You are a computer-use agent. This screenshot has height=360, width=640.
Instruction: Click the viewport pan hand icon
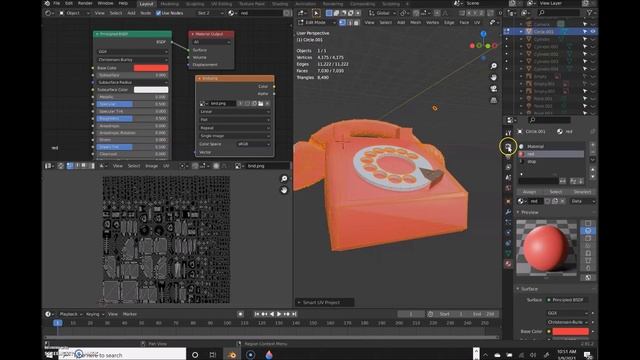click(x=493, y=78)
